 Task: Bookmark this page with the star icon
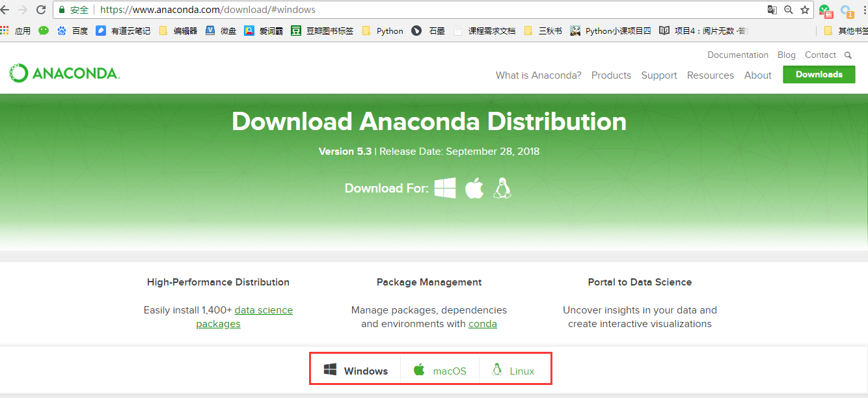click(x=805, y=10)
